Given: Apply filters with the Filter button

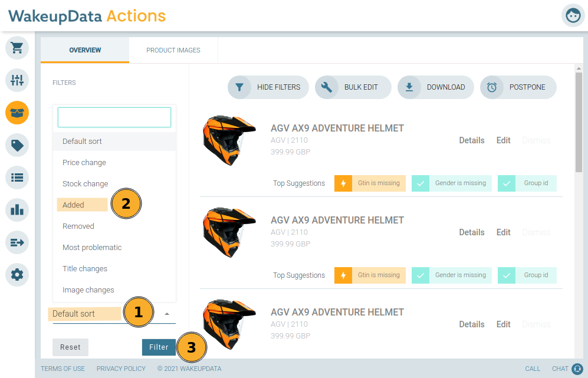Looking at the screenshot, I should point(159,347).
